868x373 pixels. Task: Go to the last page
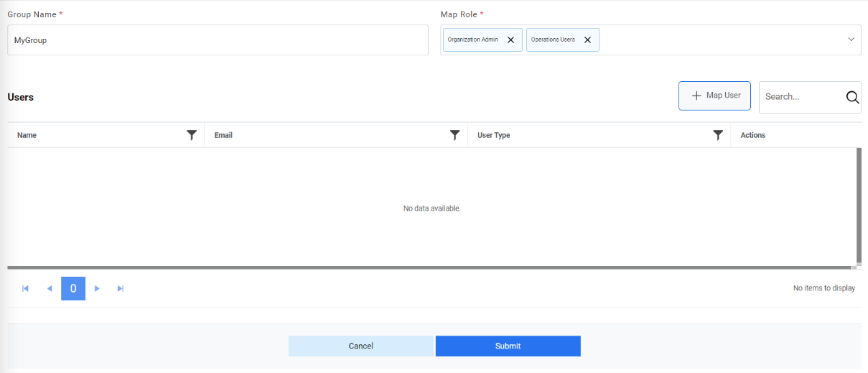(121, 289)
